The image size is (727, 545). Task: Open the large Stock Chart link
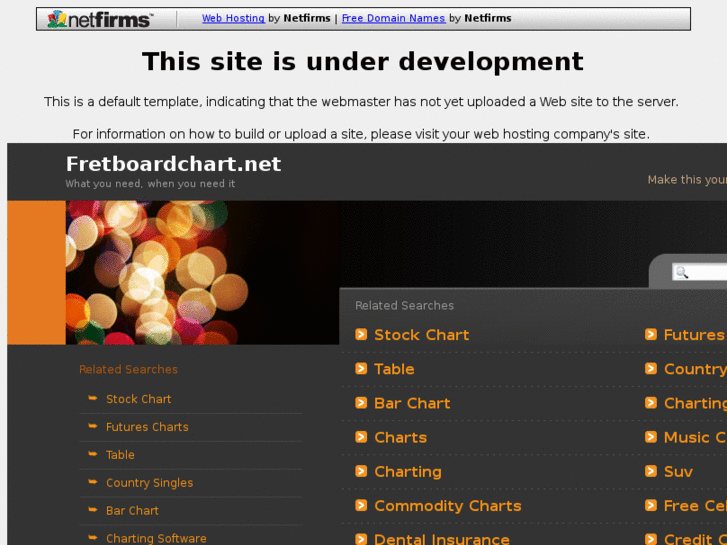click(x=421, y=335)
